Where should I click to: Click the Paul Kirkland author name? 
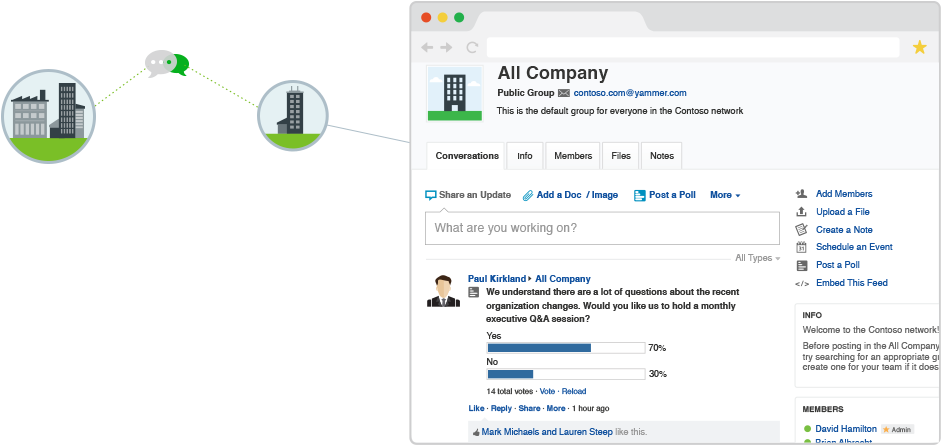pos(497,279)
